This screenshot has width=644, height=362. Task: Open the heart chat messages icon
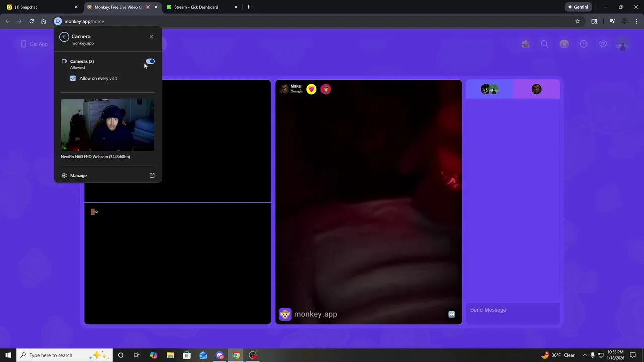pyautogui.click(x=603, y=44)
